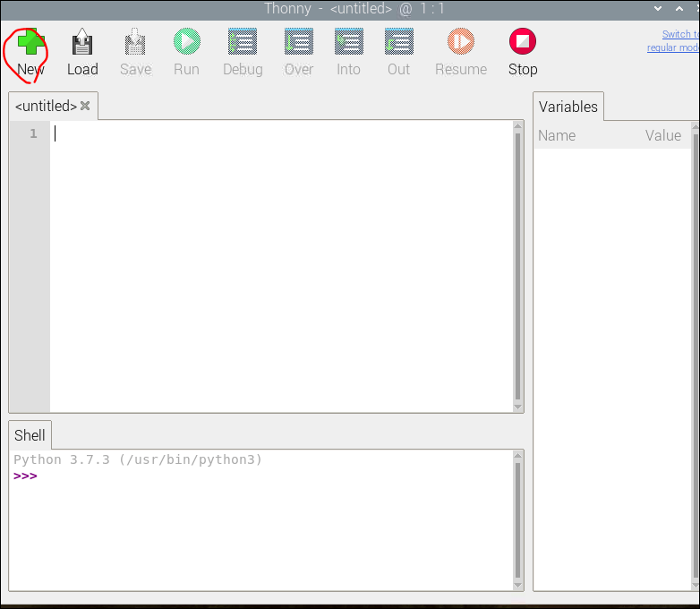Click the Step Out icon
The height and width of the screenshot is (609, 700).
coord(398,41)
